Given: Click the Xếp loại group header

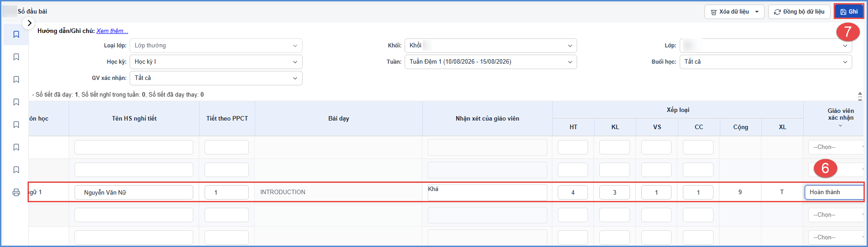Looking at the screenshot, I should pos(678,110).
